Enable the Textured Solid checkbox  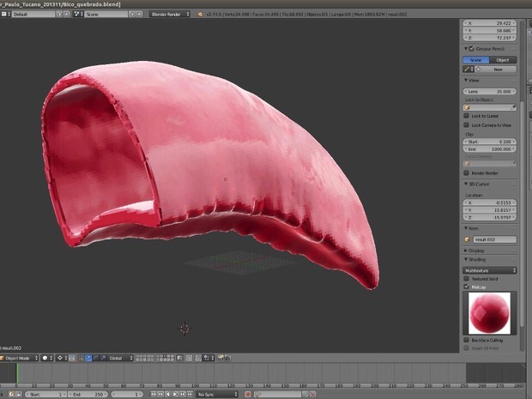pyautogui.click(x=467, y=278)
